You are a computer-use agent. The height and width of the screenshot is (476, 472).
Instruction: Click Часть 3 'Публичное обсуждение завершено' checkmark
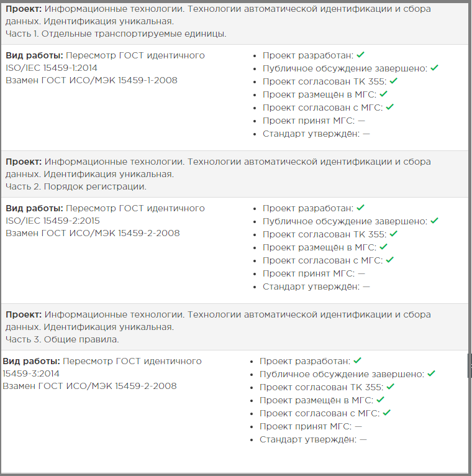(x=432, y=373)
